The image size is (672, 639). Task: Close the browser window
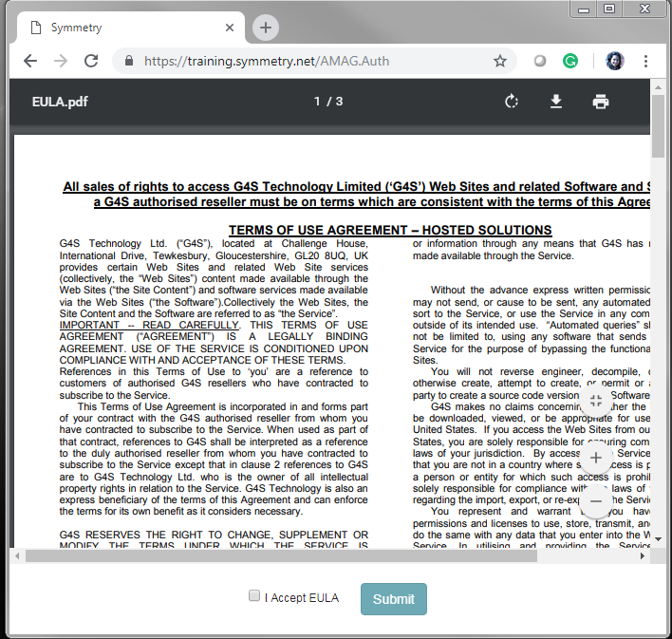click(x=645, y=9)
